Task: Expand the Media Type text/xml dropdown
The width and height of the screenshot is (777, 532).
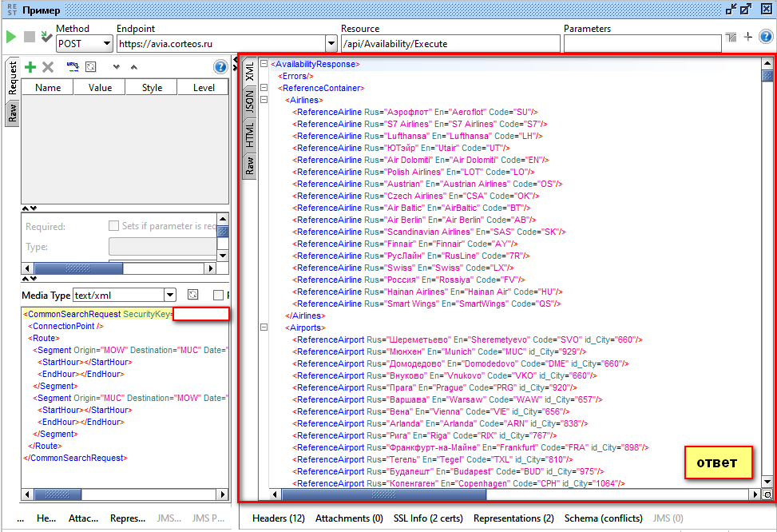Action: click(169, 296)
